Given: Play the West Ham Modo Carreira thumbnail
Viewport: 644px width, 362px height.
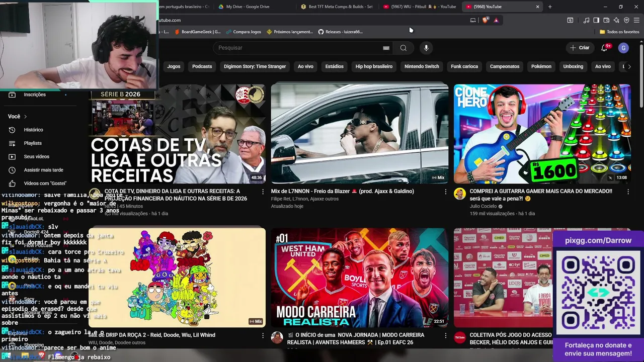Looking at the screenshot, I should (x=360, y=278).
